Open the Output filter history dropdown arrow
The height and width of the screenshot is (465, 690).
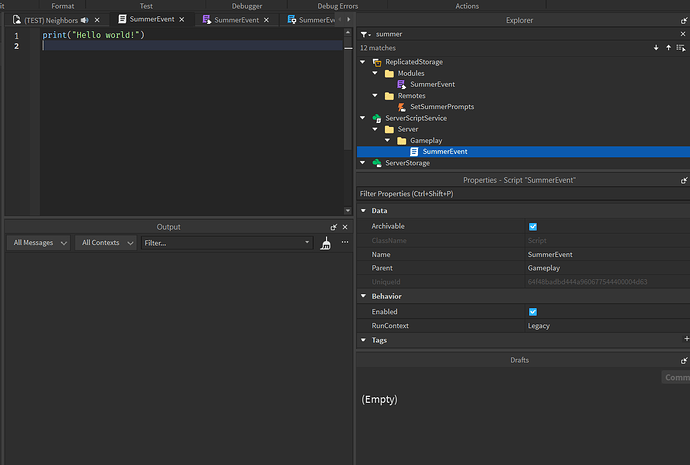coord(307,242)
